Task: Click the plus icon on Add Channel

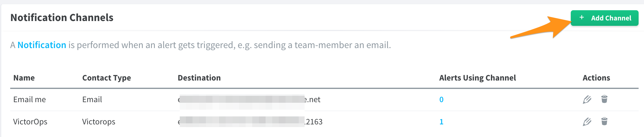Action: point(582,17)
